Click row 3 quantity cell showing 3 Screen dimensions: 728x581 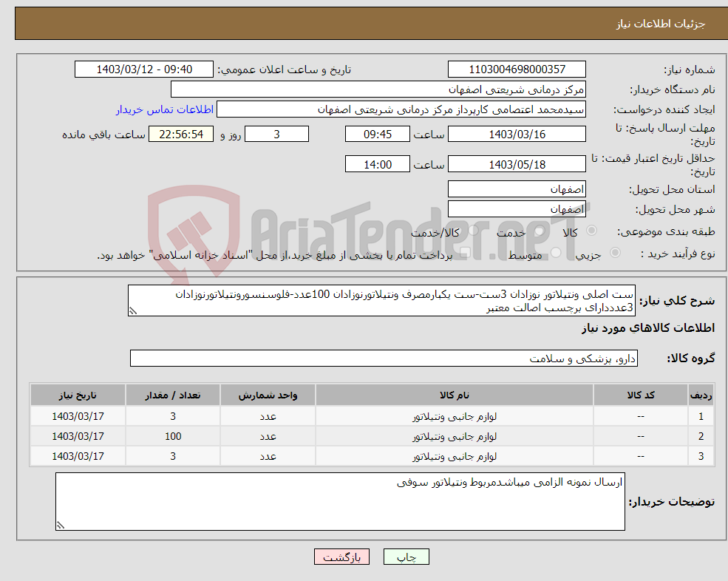click(173, 456)
